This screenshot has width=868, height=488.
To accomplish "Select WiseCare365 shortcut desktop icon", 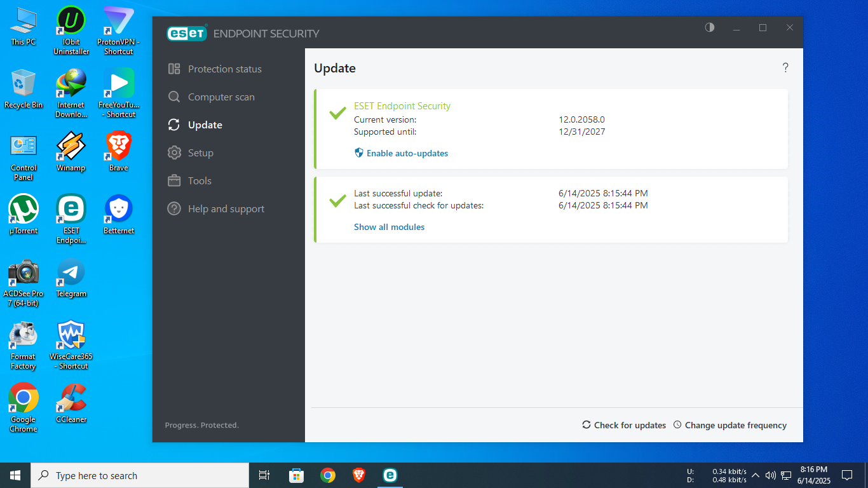I will pyautogui.click(x=71, y=345).
